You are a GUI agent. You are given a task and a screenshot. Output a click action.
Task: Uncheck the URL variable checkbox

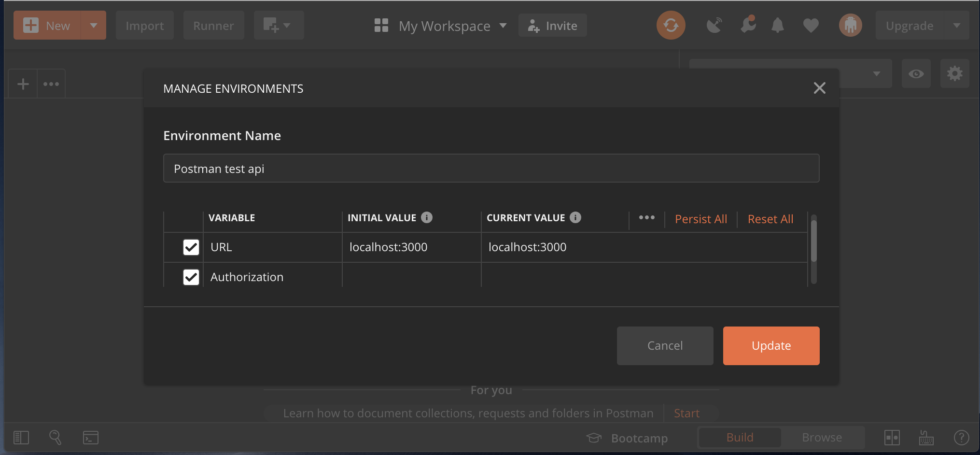191,247
